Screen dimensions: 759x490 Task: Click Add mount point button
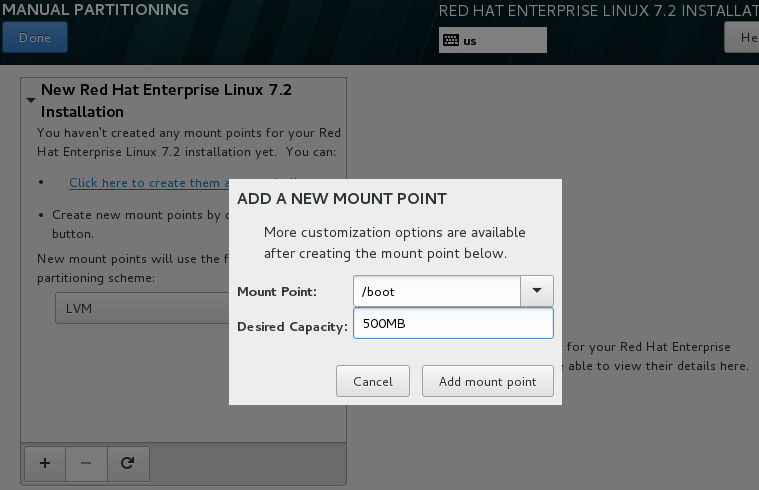(x=487, y=382)
